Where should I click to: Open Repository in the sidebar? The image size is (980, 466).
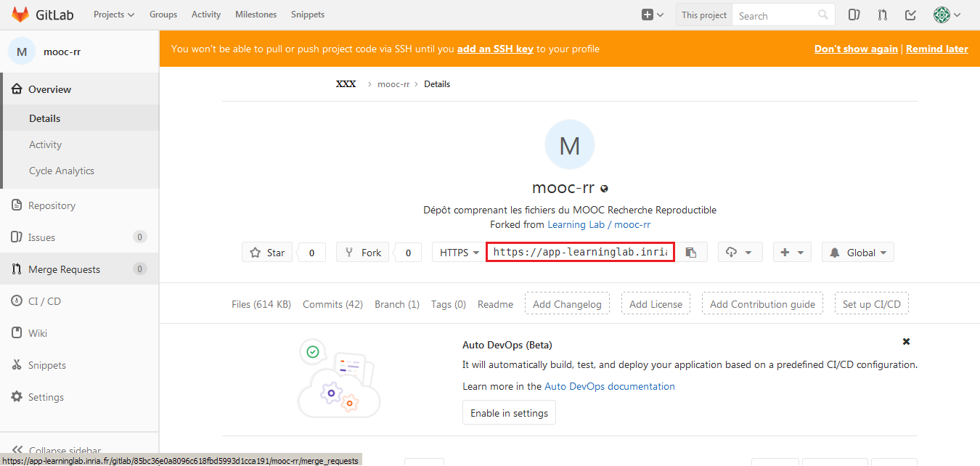click(x=52, y=205)
